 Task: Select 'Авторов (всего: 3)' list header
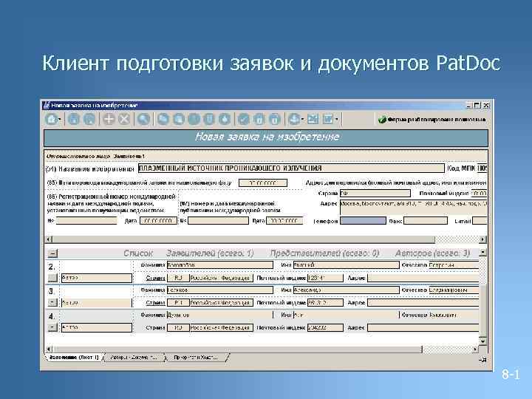coord(432,253)
